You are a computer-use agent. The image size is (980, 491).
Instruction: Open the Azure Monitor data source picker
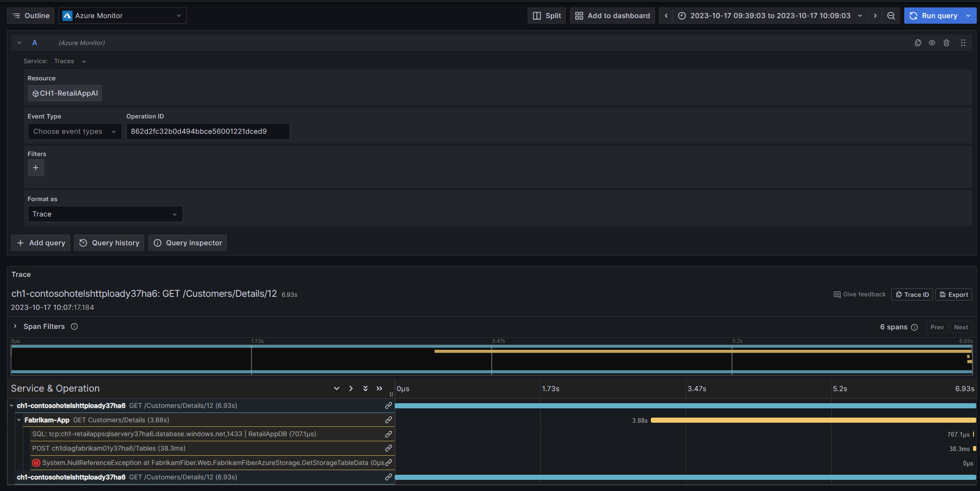123,16
